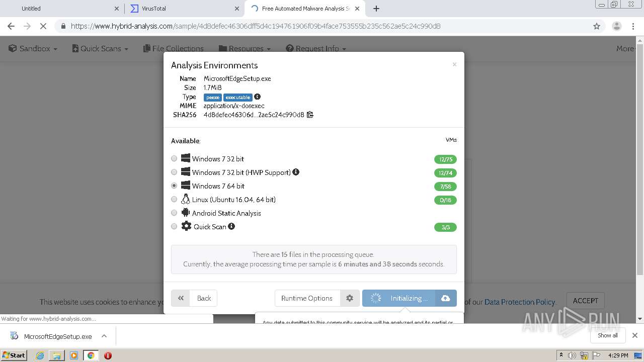This screenshot has height=362, width=644.
Task: Expand the Request Info dropdown
Action: tap(316, 48)
